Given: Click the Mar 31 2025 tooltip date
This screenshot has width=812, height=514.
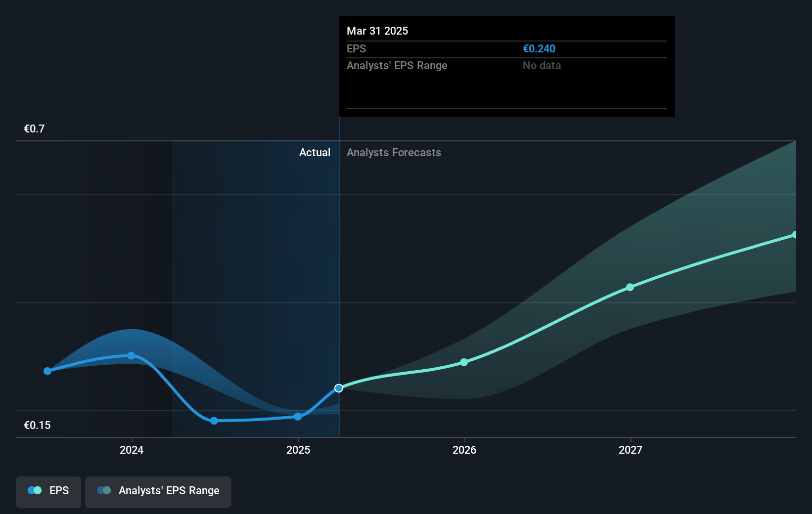Looking at the screenshot, I should pos(377,31).
